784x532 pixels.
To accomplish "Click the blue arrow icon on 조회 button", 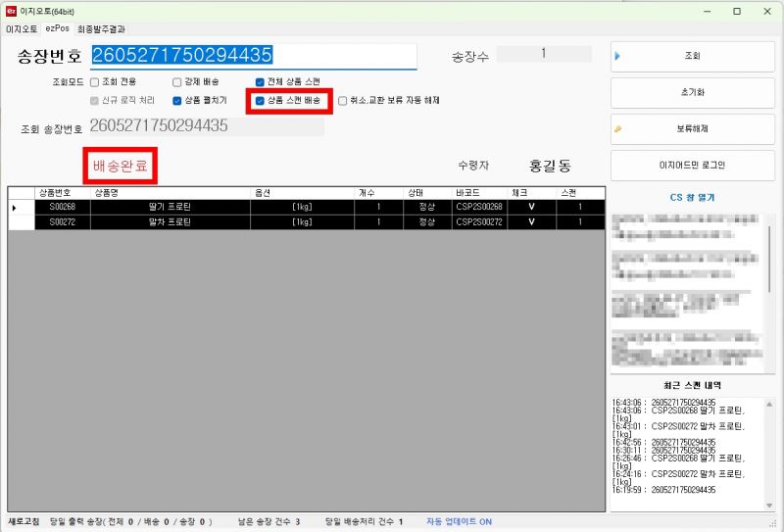I will pos(617,56).
